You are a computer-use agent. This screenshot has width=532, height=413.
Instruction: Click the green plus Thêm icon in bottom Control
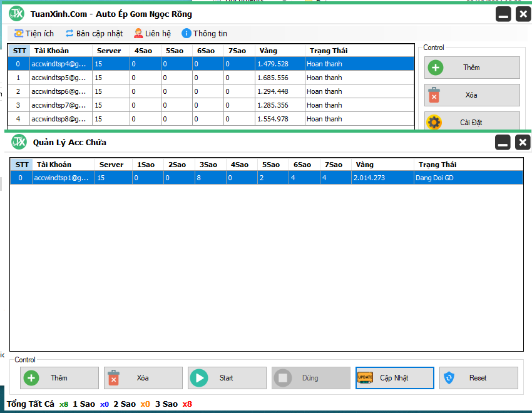[x=31, y=378]
